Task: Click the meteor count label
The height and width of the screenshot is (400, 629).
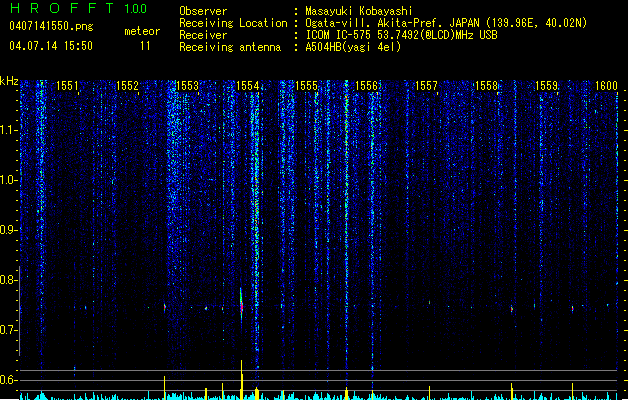Action: pyautogui.click(x=142, y=31)
